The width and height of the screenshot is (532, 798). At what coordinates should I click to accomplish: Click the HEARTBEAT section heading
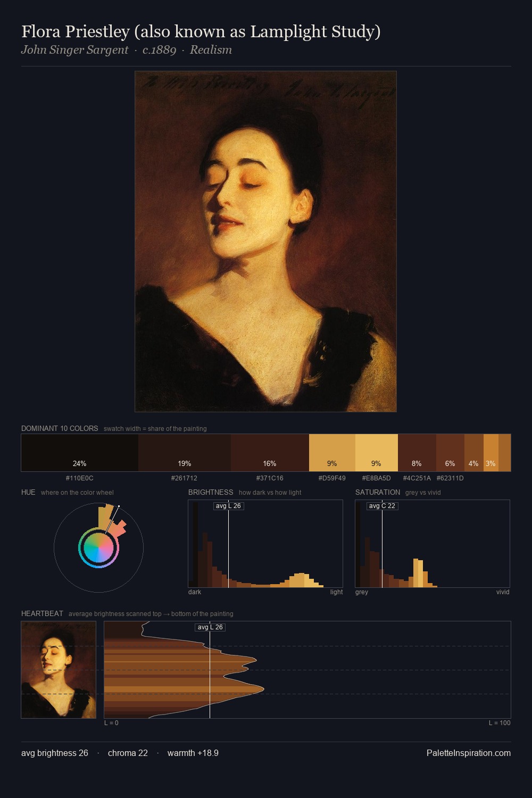click(x=42, y=613)
